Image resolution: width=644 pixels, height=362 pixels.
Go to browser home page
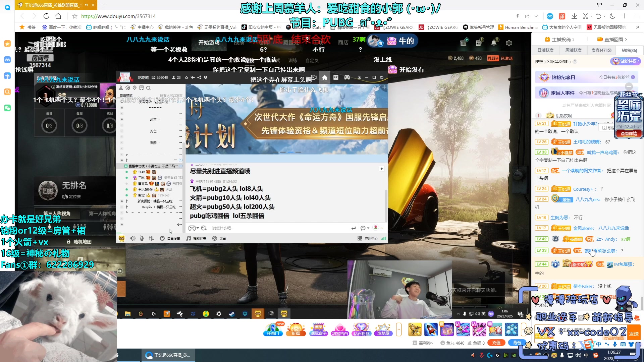(58, 16)
